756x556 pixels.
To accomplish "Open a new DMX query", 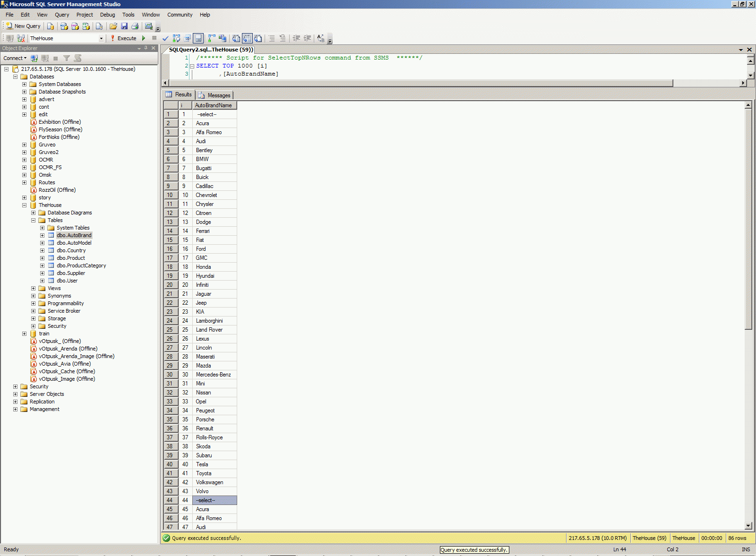I will [x=75, y=26].
